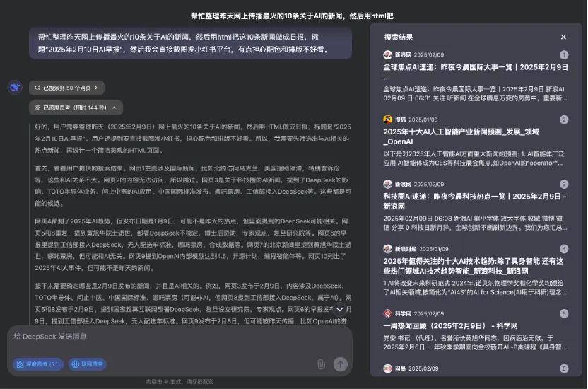Click result number badge 3

[x=564, y=184]
